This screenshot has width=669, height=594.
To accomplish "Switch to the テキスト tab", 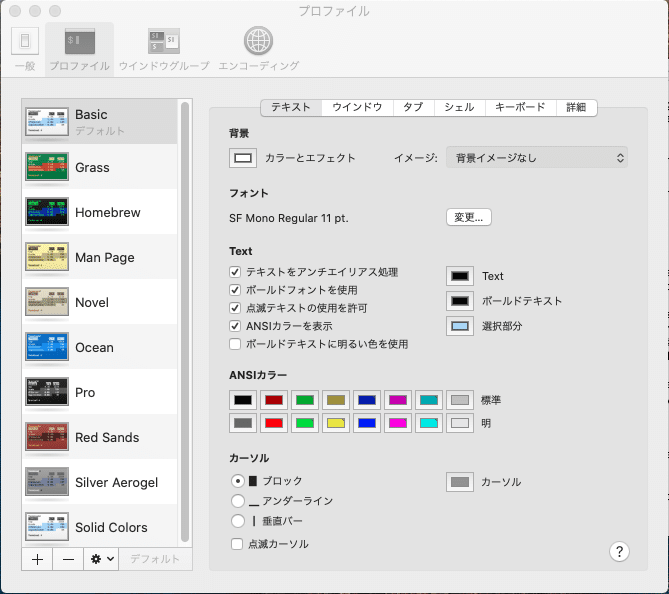I will [x=291, y=107].
